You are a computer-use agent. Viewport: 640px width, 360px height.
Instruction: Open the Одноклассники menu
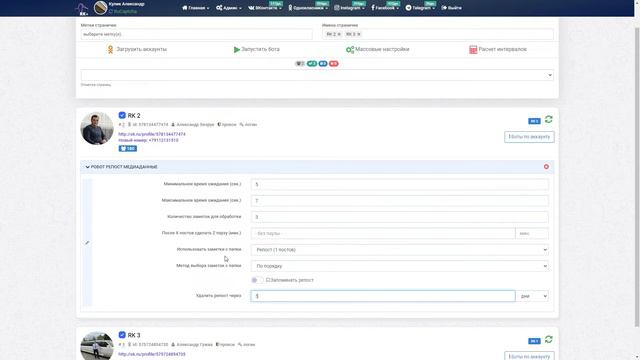coord(308,8)
